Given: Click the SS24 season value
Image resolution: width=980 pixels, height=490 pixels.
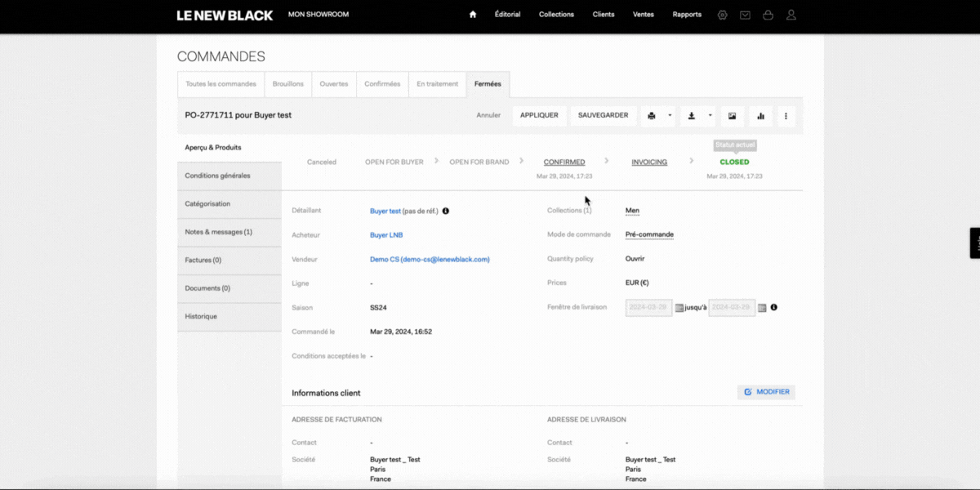Looking at the screenshot, I should pos(378,308).
